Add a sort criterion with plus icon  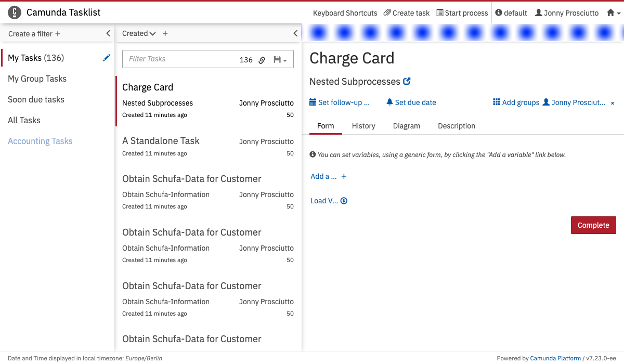pyautogui.click(x=165, y=33)
